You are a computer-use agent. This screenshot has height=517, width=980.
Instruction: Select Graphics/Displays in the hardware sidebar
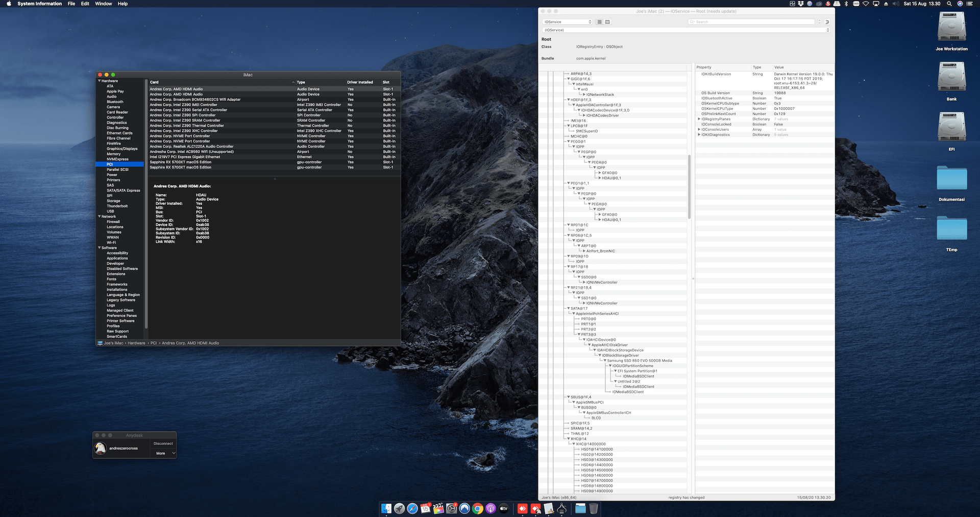122,149
